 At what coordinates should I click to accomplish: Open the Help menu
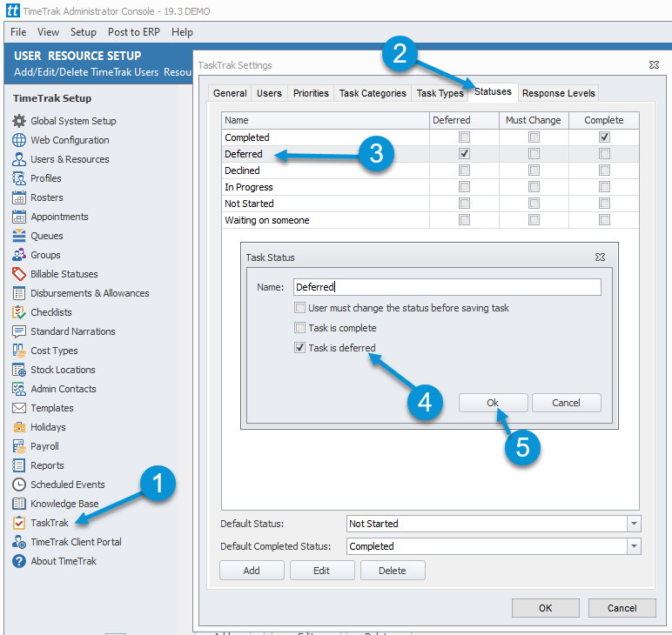coord(182,32)
